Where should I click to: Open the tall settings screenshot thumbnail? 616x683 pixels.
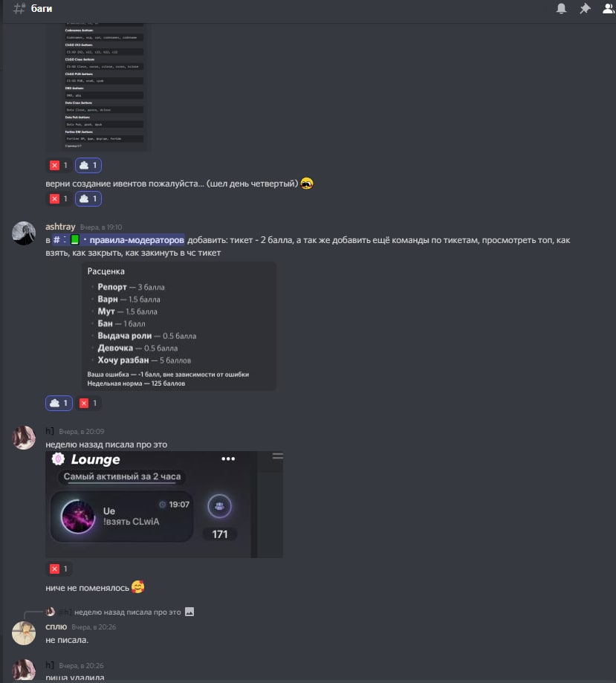click(98, 86)
